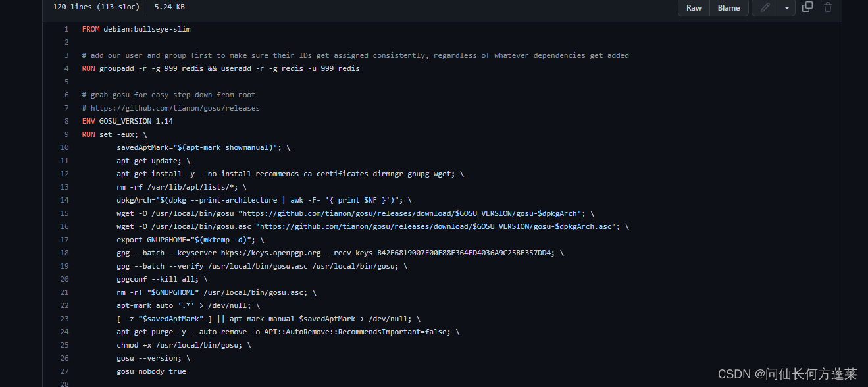This screenshot has width=868, height=387.
Task: Click the 'savedAptMark=' assignment line
Action: tap(203, 147)
